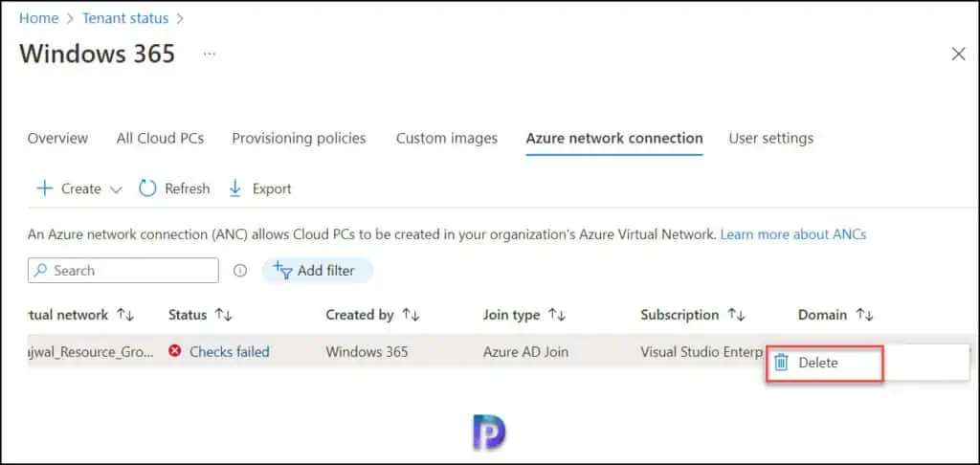
Task: Sort by the virtual network column arrows
Action: 125,315
